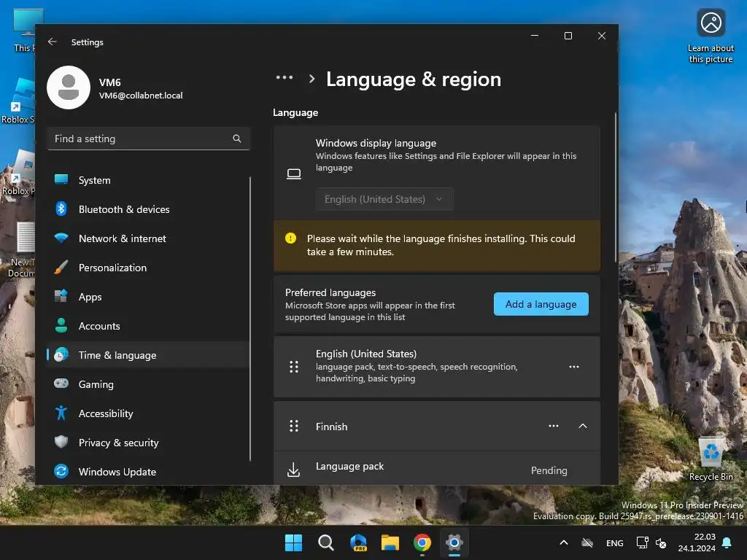The width and height of the screenshot is (747, 560).
Task: Open Accounts settings in sidebar
Action: pyautogui.click(x=147, y=326)
